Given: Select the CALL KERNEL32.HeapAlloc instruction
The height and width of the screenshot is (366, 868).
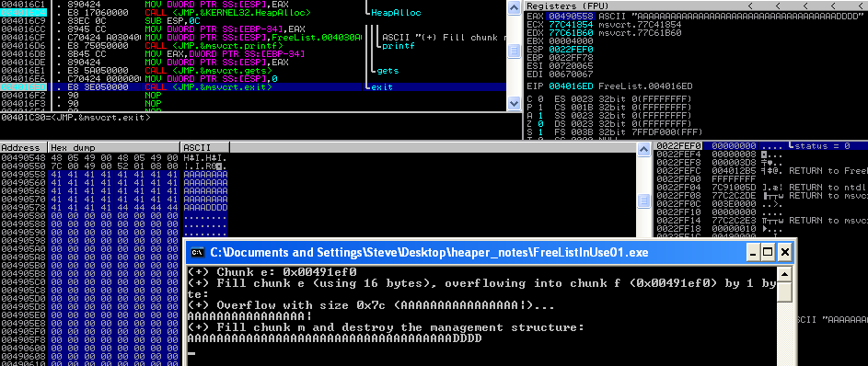Looking at the screenshot, I should pyautogui.click(x=227, y=12).
